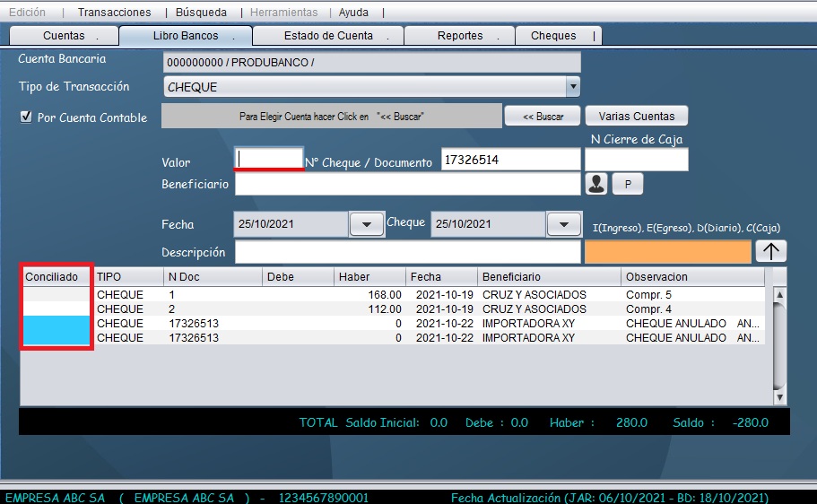Click scrollbar up arrow in transactions table
The height and width of the screenshot is (504, 817).
point(779,295)
